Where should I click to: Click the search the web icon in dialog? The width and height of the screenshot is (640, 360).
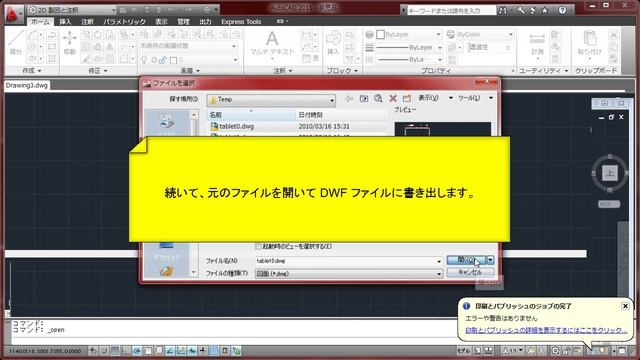pos(378,99)
